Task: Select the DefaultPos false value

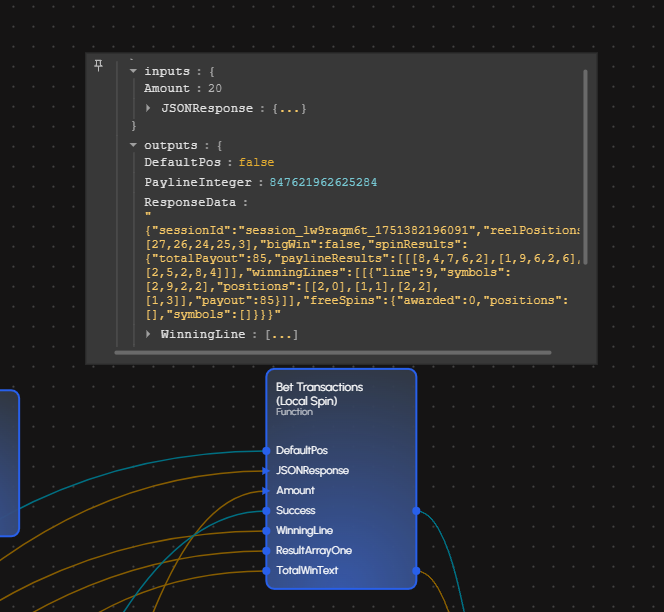Action: [256, 162]
